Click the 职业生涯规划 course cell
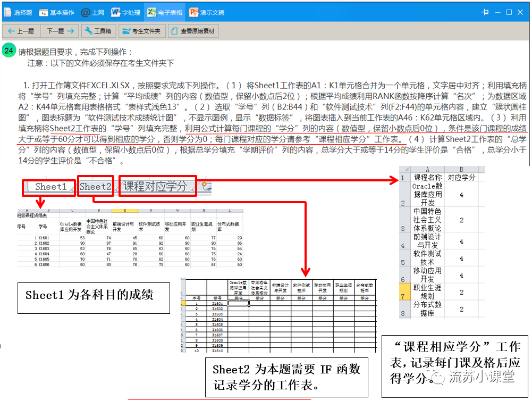532x400 pixels. click(x=427, y=292)
